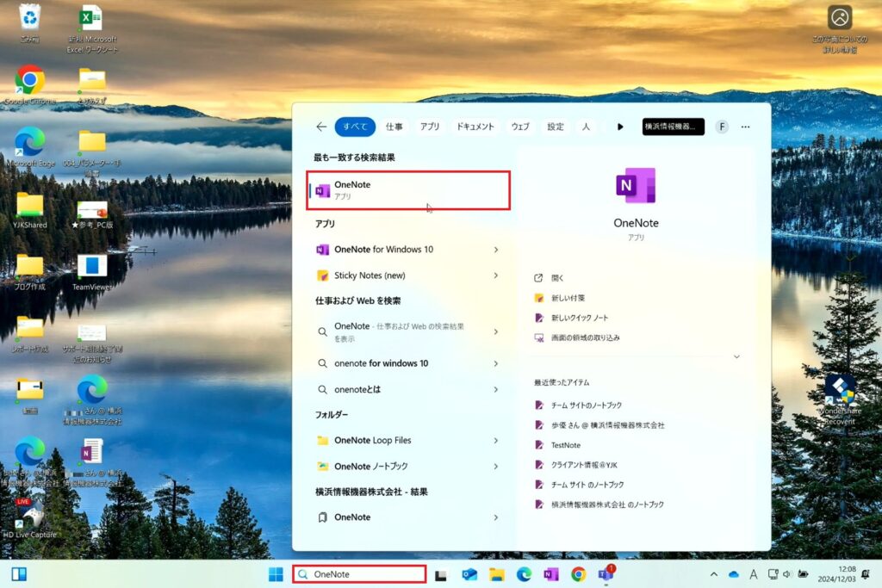Image resolution: width=882 pixels, height=588 pixels.
Task: Open Task View from the taskbar
Action: point(440,574)
